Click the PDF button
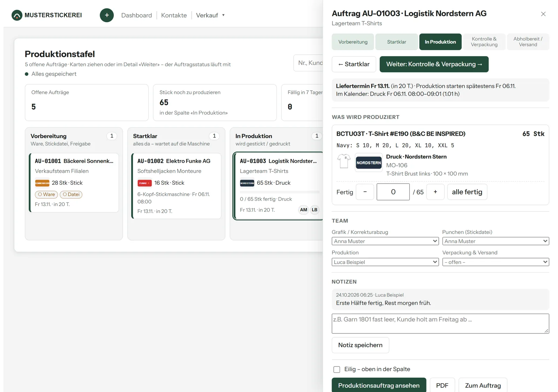 [442, 385]
